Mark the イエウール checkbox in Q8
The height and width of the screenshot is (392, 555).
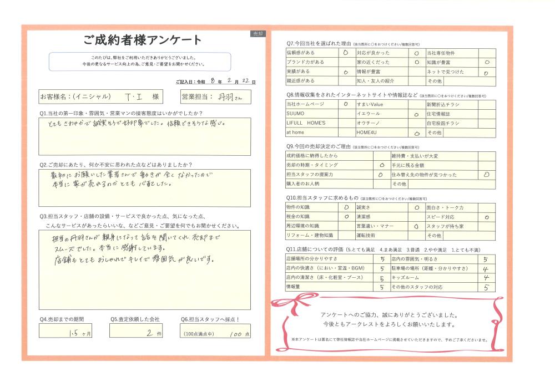(x=416, y=113)
